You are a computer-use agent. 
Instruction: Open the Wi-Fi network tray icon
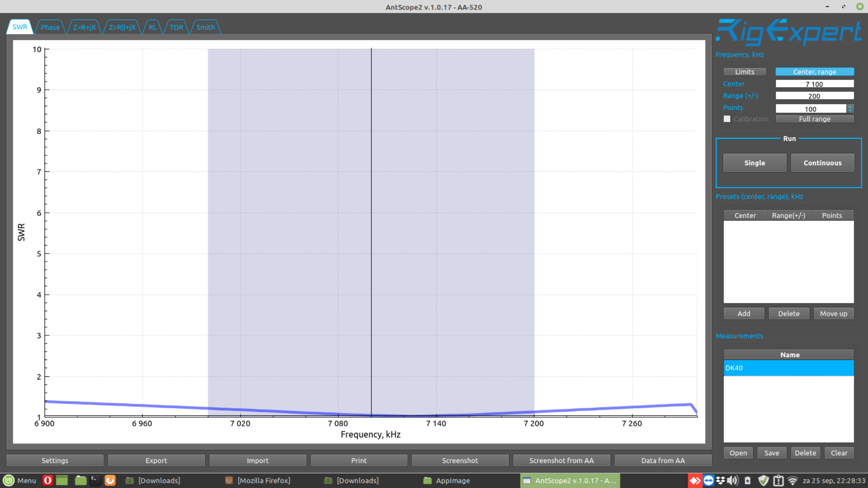pyautogui.click(x=792, y=480)
